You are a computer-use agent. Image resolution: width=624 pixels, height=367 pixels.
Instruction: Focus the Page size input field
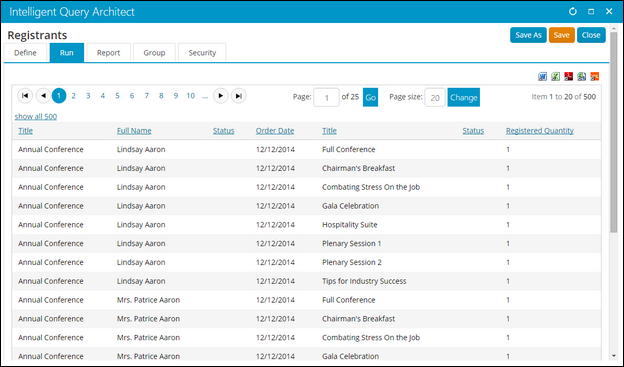click(x=435, y=98)
